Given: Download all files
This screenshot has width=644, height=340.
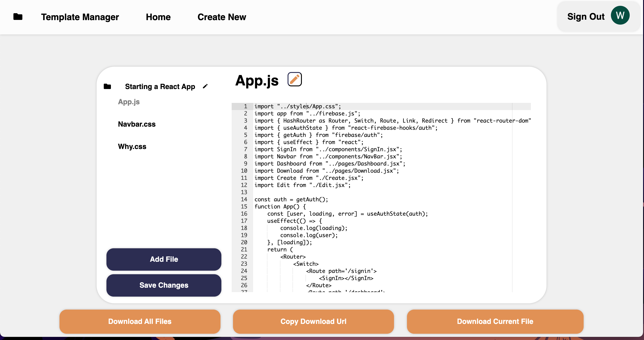Looking at the screenshot, I should pyautogui.click(x=140, y=321).
